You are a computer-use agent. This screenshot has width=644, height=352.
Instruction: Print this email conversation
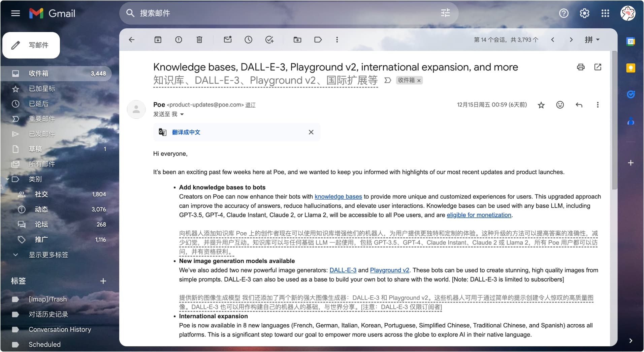(x=581, y=67)
